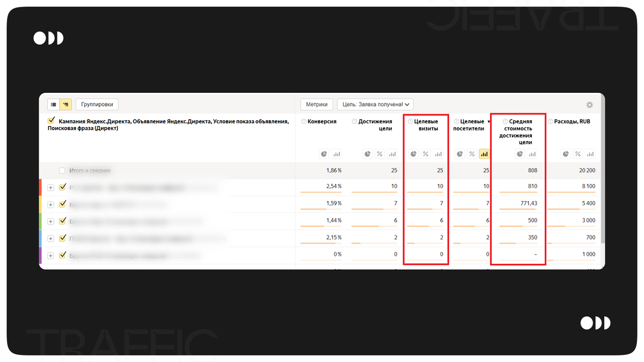
Task: Open help hint for Целевые посетители column
Action: 457,122
